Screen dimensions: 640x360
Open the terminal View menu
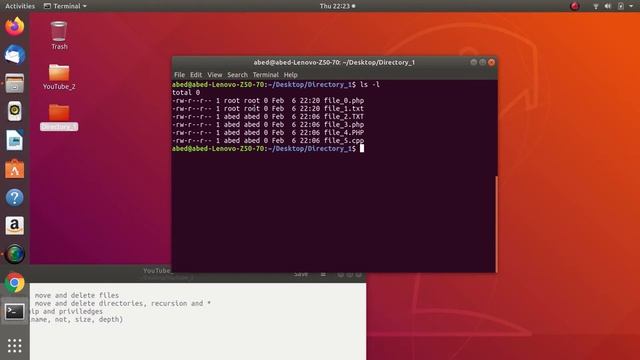[215, 75]
